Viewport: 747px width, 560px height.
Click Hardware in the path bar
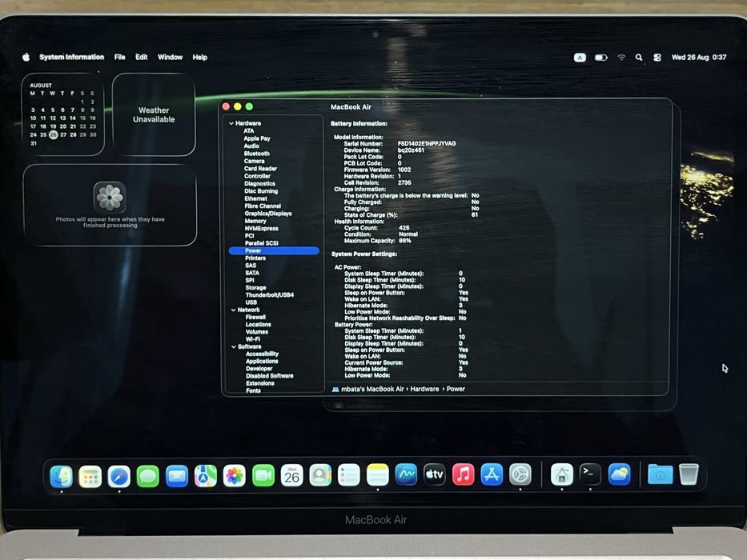pyautogui.click(x=424, y=389)
